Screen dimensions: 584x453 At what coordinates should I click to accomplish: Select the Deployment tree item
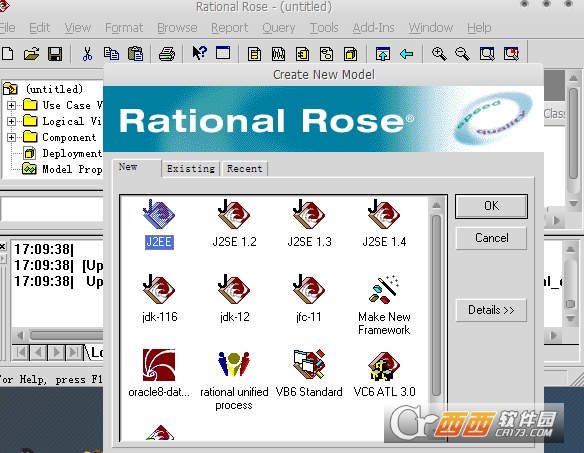pos(72,153)
